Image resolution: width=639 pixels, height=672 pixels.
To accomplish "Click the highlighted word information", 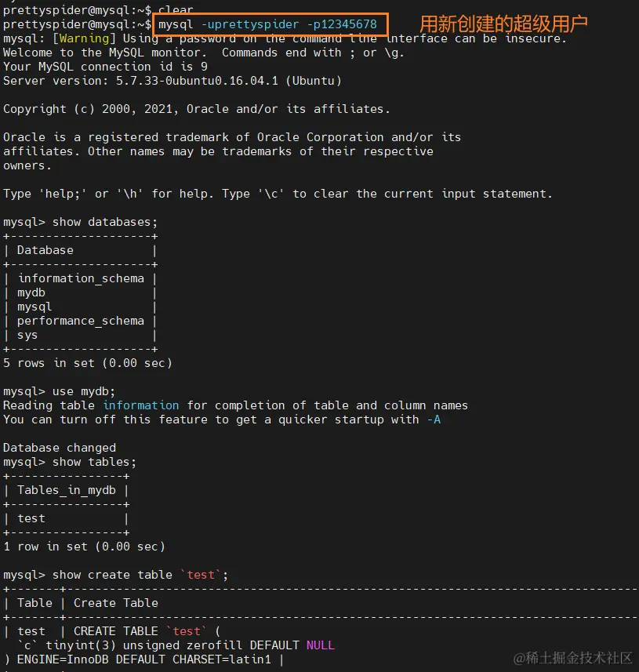I will tap(140, 405).
